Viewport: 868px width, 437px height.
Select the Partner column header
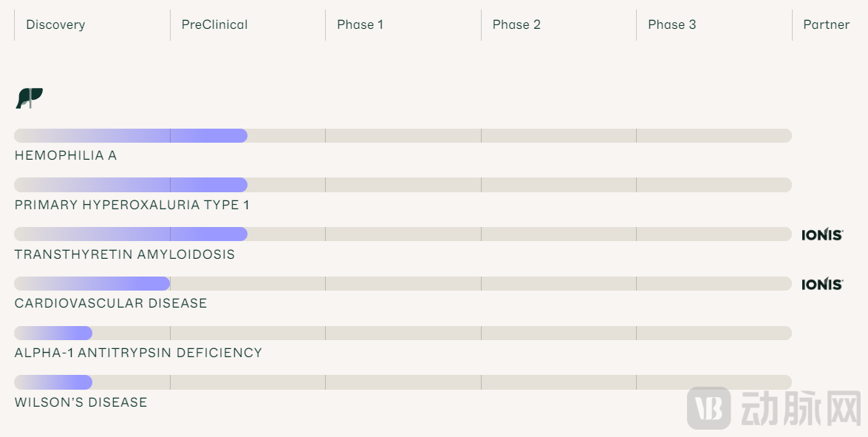pyautogui.click(x=826, y=24)
